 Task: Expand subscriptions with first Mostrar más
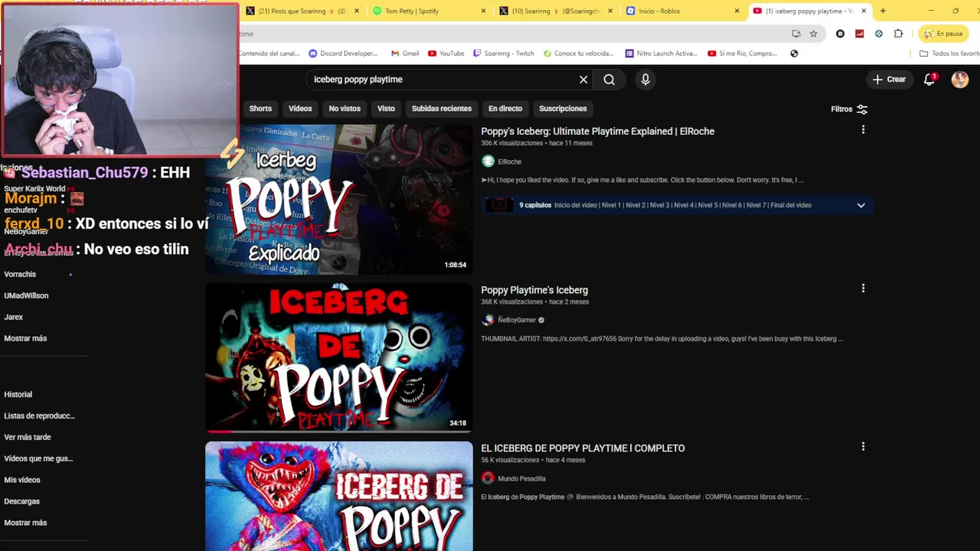click(25, 338)
